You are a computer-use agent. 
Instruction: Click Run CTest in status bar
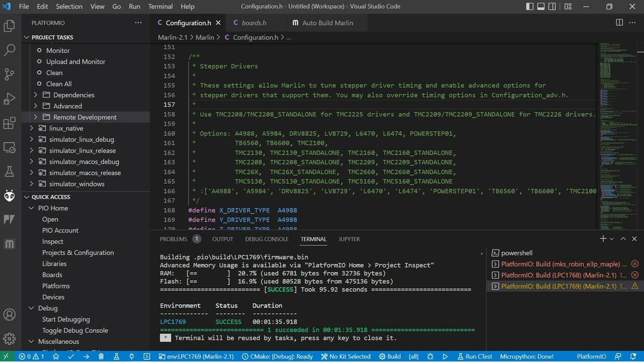tap(474, 356)
